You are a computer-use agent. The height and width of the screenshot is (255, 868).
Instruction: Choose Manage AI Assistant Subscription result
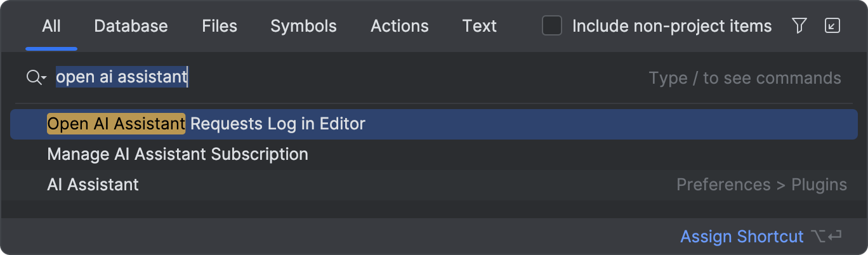click(x=433, y=154)
